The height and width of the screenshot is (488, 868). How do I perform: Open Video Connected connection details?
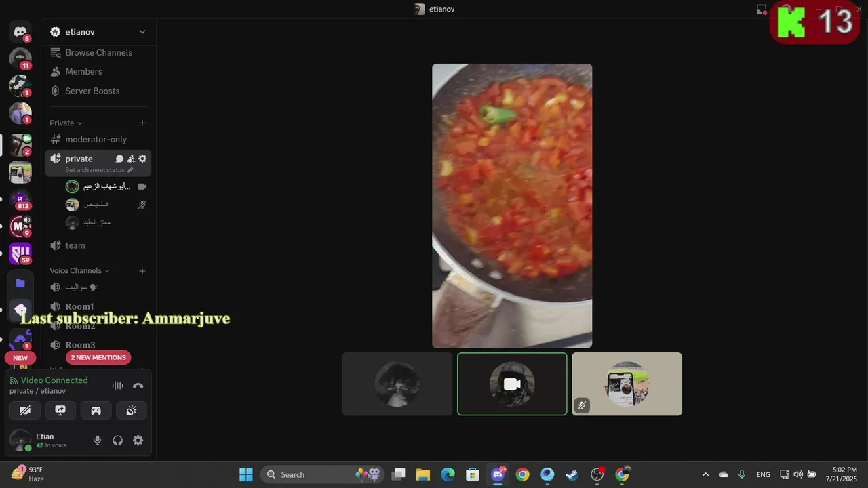point(54,380)
